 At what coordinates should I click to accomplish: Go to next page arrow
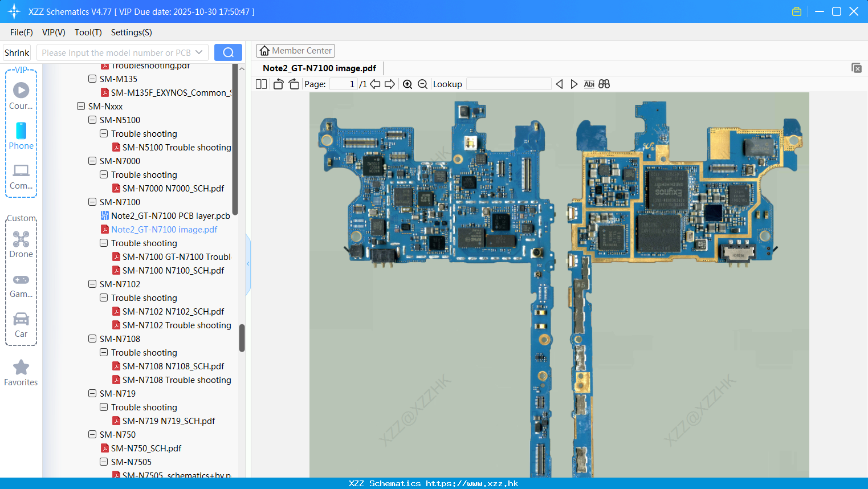390,84
